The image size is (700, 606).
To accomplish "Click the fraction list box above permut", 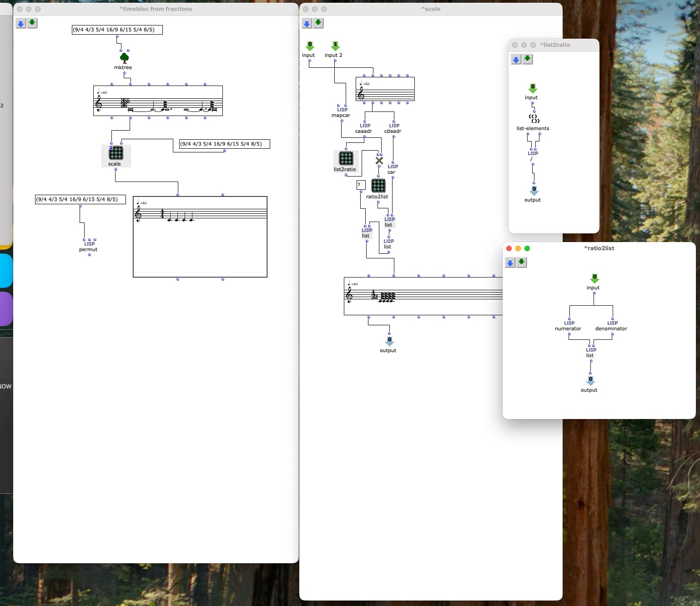I will pos(80,200).
